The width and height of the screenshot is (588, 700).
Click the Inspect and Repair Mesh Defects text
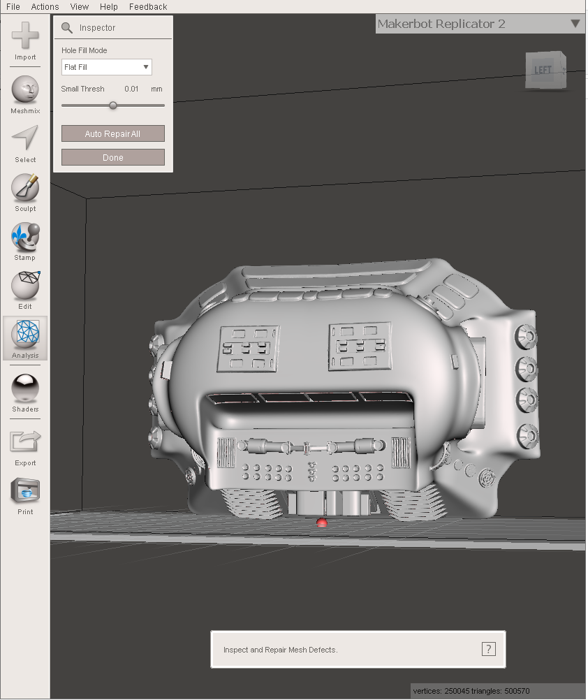pyautogui.click(x=280, y=650)
